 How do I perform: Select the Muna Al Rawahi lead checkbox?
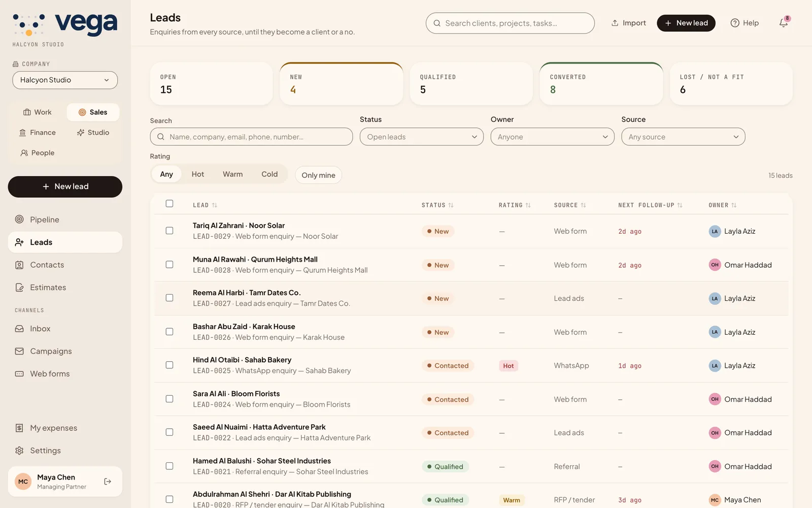pyautogui.click(x=170, y=265)
